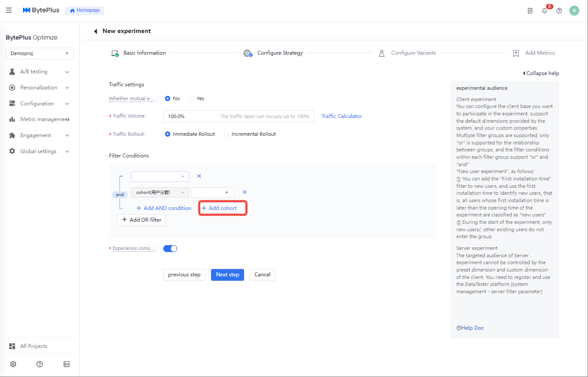Remove the cohort filter condition row
588x377 pixels.
[244, 192]
